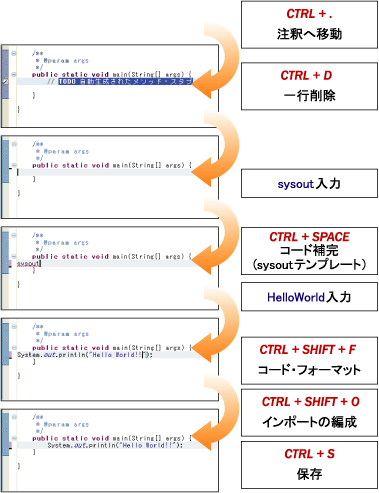Click the コード補完 caption

pyautogui.click(x=309, y=251)
